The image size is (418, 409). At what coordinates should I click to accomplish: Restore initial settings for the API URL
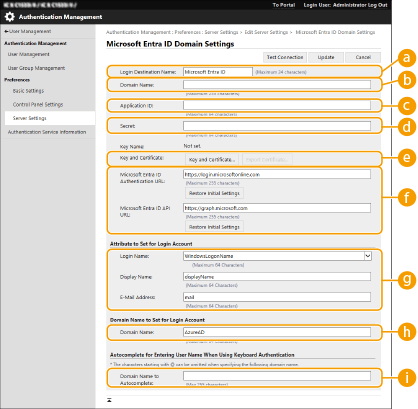pos(214,227)
